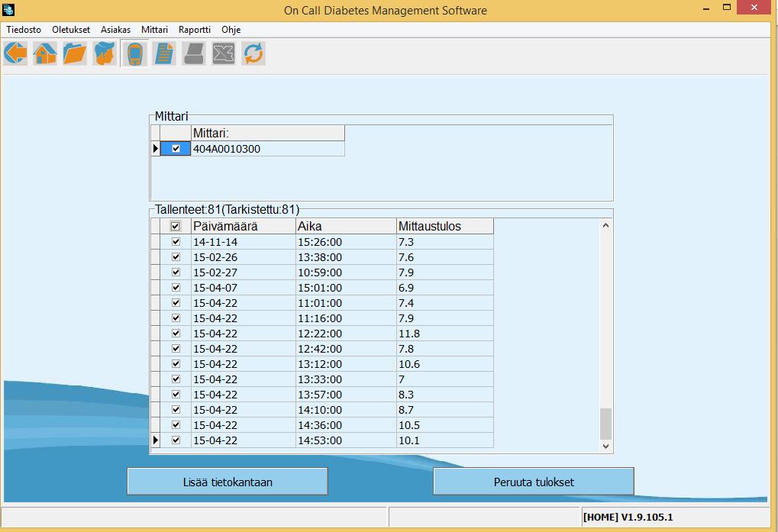Select the result cell 10.1
The image size is (778, 532).
pos(445,440)
